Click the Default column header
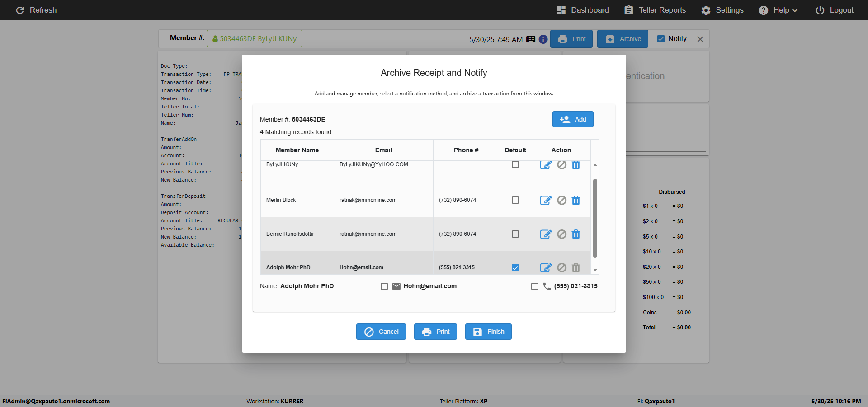The height and width of the screenshot is (407, 868). [x=515, y=150]
